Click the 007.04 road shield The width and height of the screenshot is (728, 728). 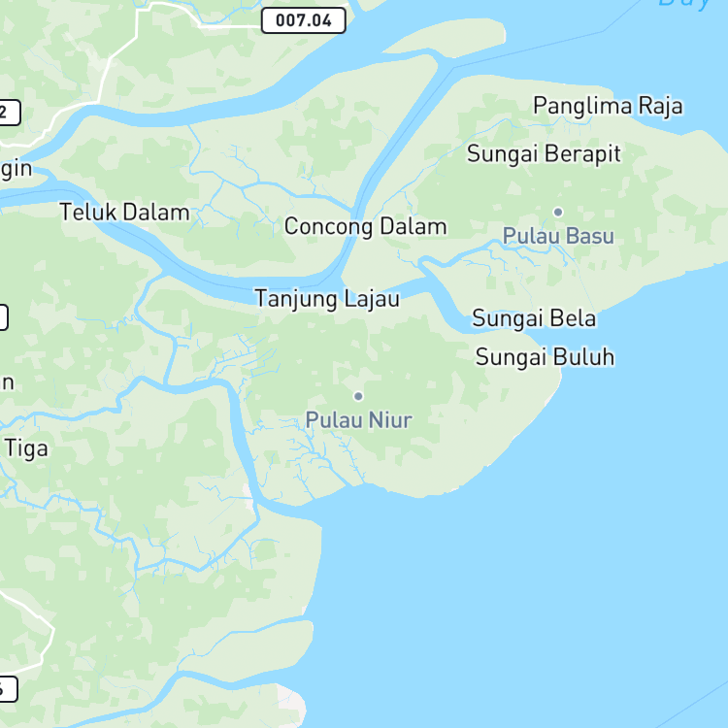click(304, 20)
